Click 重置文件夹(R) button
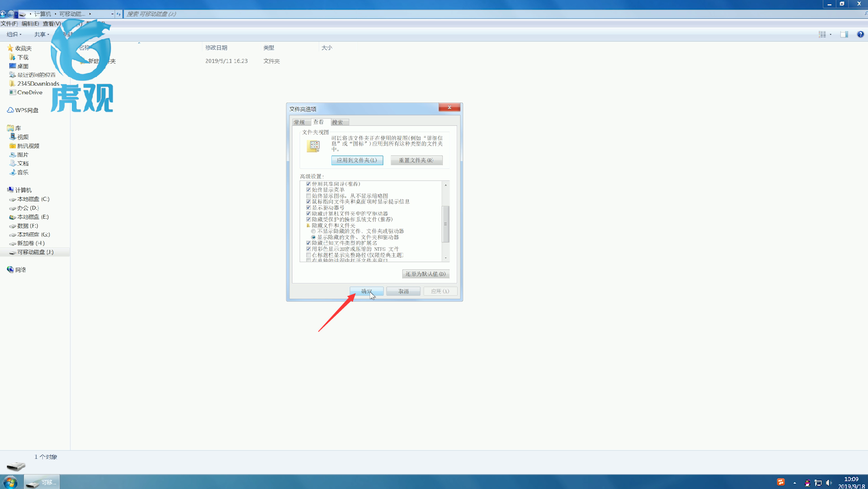Image resolution: width=868 pixels, height=489 pixels. (x=416, y=160)
